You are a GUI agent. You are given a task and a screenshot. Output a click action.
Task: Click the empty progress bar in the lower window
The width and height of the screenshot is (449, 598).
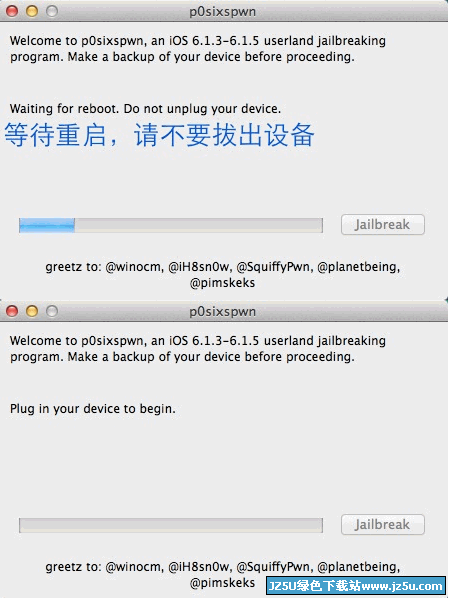pos(171,525)
